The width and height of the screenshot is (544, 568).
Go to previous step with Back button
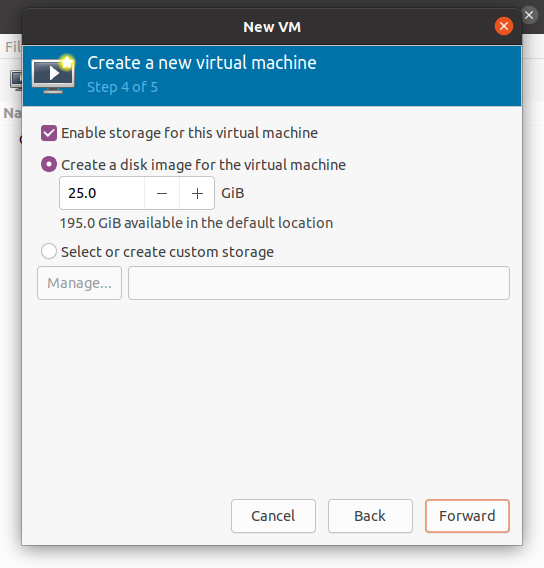(370, 516)
